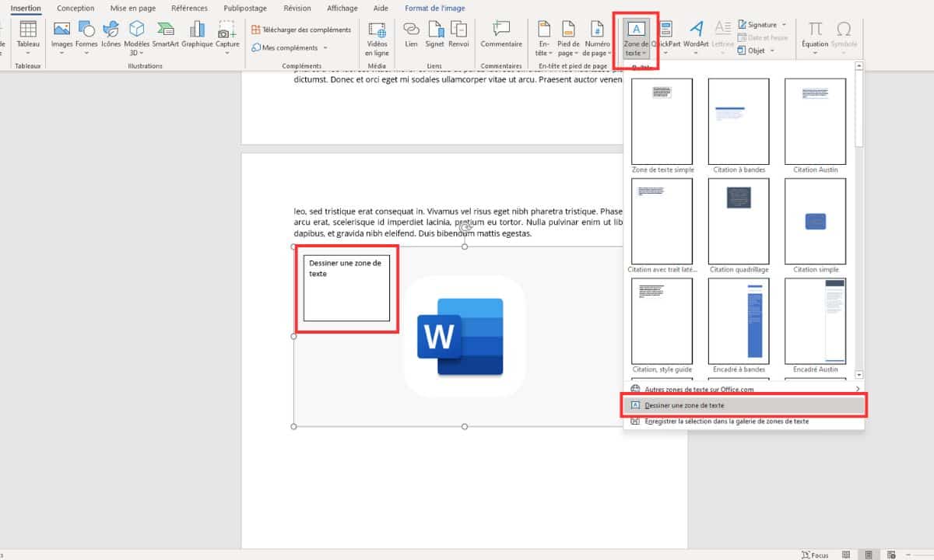Click Télécharger des compléments
Image resolution: width=934 pixels, height=560 pixels.
coord(301,30)
